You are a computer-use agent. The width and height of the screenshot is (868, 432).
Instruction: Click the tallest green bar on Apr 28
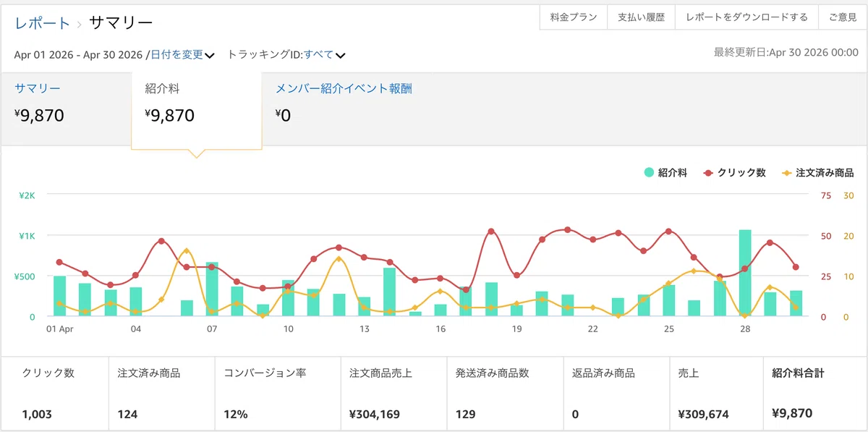745,273
